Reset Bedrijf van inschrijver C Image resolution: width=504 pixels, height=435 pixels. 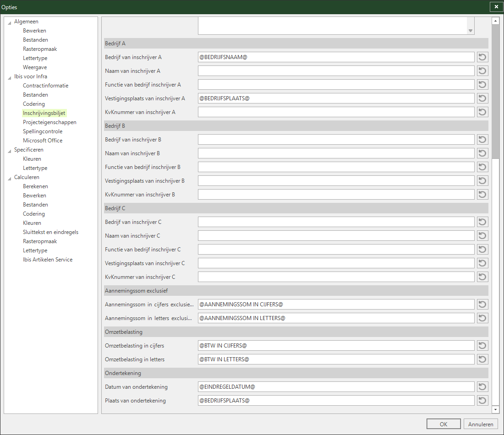(482, 222)
